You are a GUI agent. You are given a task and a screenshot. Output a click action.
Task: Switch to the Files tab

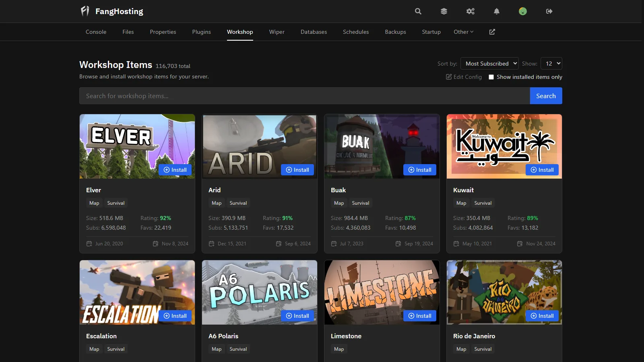tap(128, 32)
